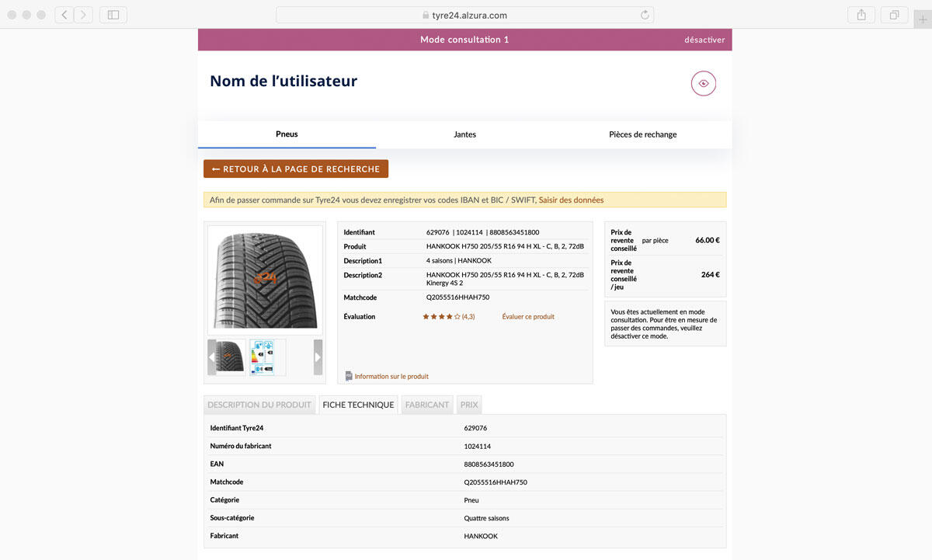Click the Matchcode value in the technical table

[x=496, y=482]
